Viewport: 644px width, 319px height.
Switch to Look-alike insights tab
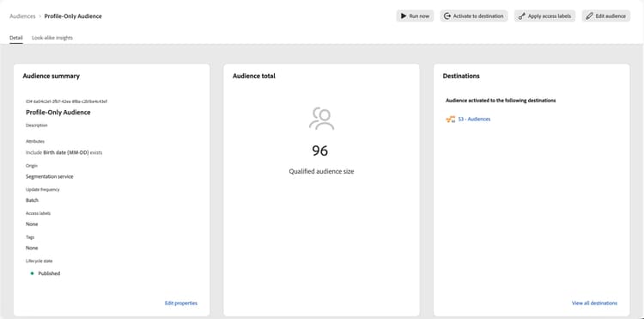coord(52,38)
